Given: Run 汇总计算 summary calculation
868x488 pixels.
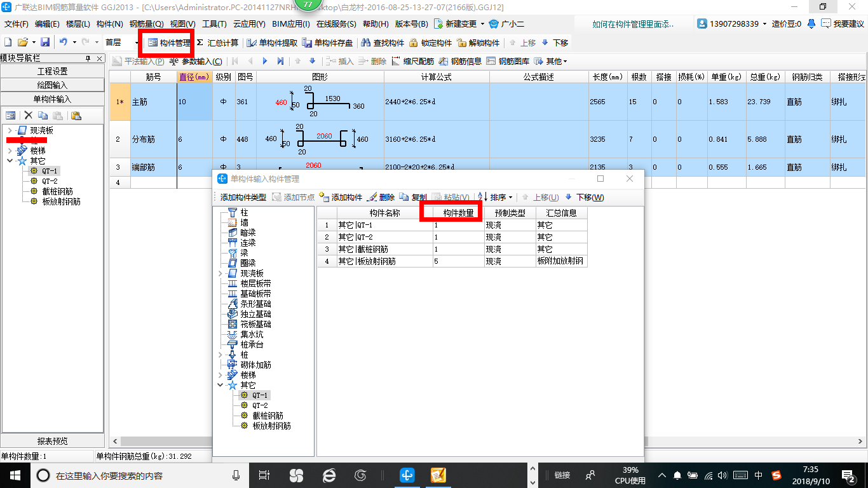Looking at the screenshot, I should pos(217,43).
